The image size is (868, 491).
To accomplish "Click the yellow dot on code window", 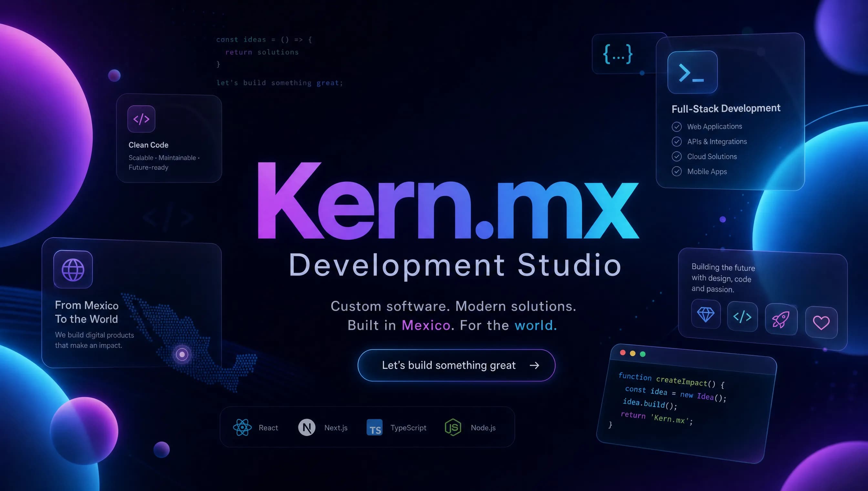I will [633, 353].
